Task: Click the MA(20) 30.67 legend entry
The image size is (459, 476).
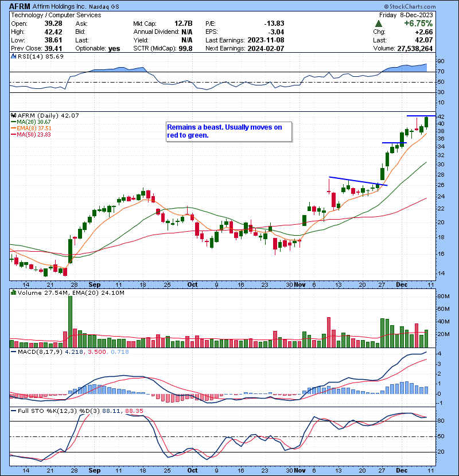Action: [x=31, y=122]
